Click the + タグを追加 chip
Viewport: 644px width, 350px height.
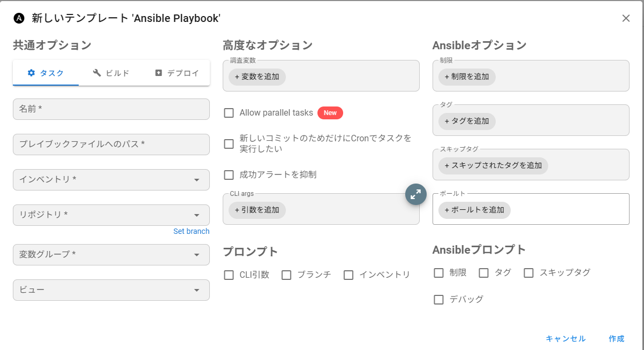click(x=467, y=121)
